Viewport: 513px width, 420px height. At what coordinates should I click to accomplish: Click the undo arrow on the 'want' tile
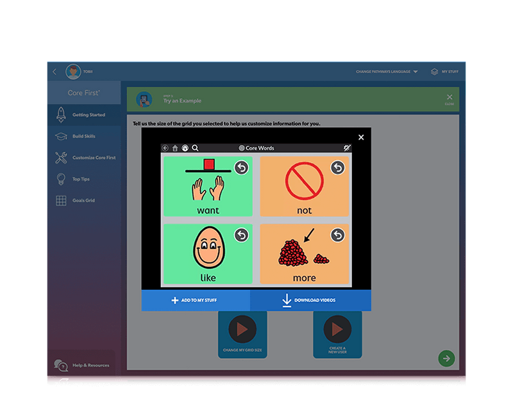[x=242, y=168]
